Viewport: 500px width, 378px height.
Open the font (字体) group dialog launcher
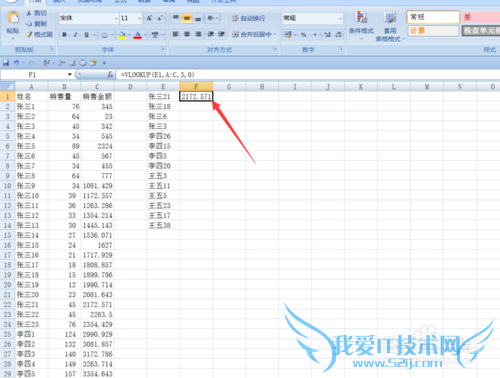click(x=163, y=49)
